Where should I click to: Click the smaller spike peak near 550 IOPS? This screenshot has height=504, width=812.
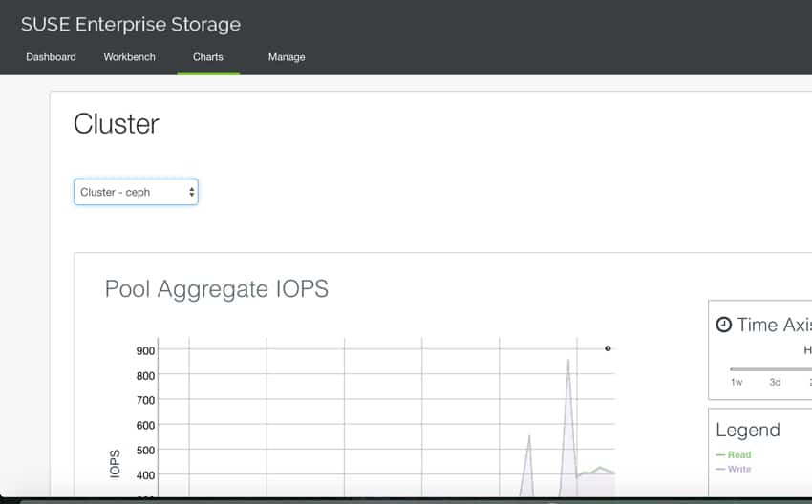[528, 436]
